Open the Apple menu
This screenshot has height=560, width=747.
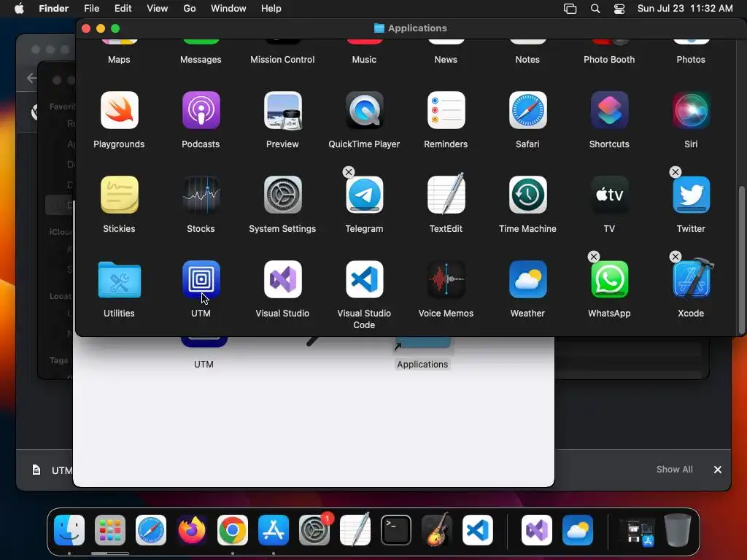(19, 9)
